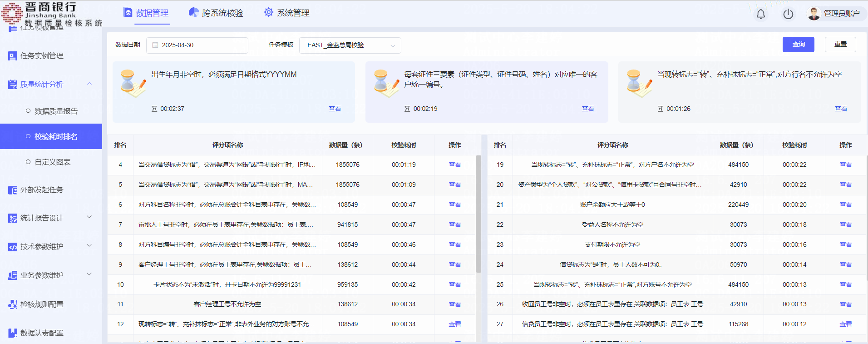
Task: Expand the 技术参数维护 menu chevron
Action: click(89, 246)
